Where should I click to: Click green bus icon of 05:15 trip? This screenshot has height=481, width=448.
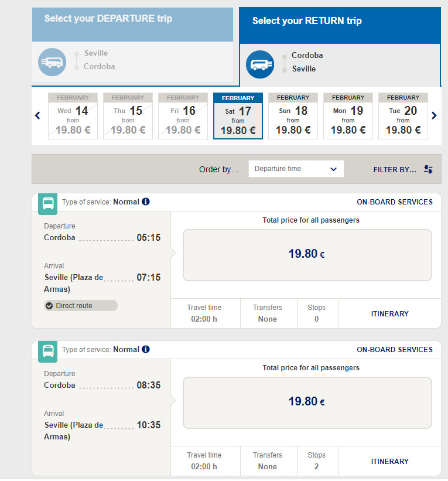pos(48,203)
